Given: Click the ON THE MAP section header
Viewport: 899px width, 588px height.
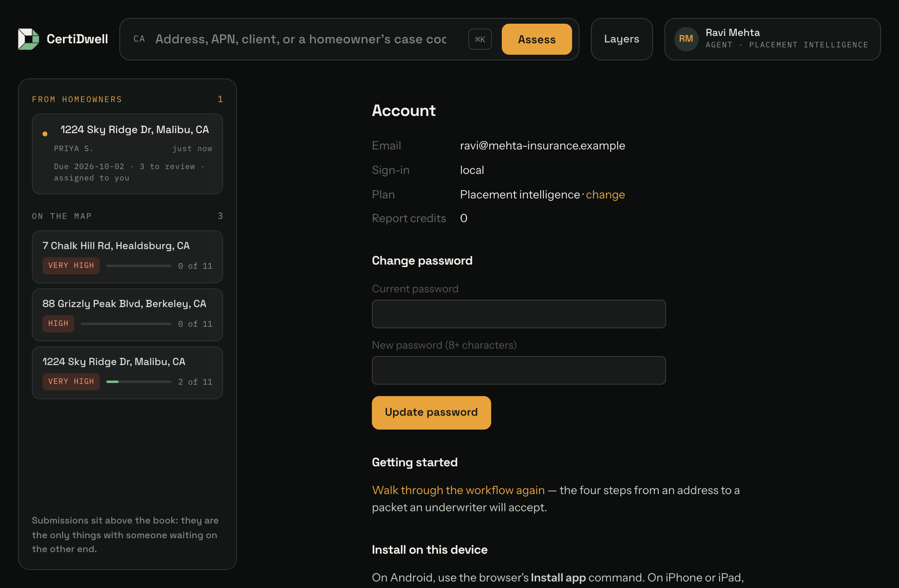Looking at the screenshot, I should 62,216.
